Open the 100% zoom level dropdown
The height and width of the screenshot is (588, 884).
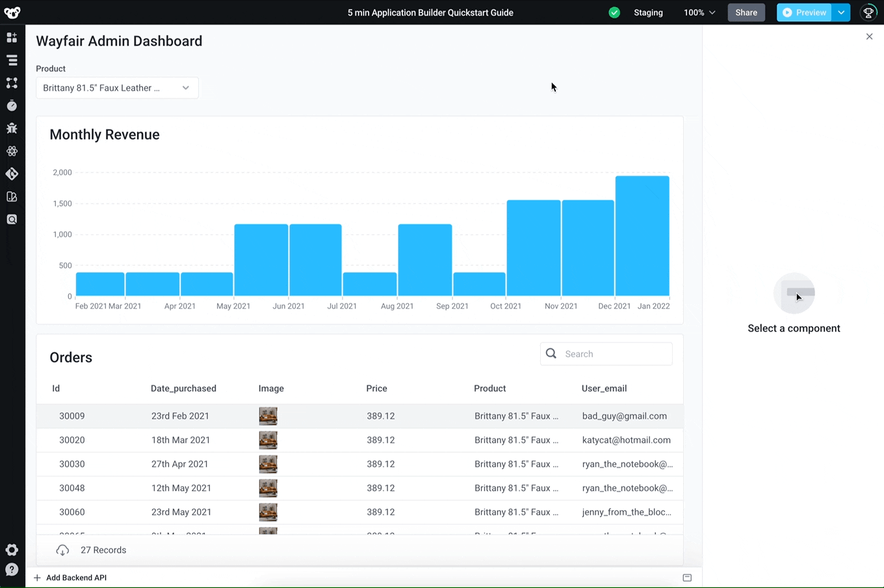point(699,12)
